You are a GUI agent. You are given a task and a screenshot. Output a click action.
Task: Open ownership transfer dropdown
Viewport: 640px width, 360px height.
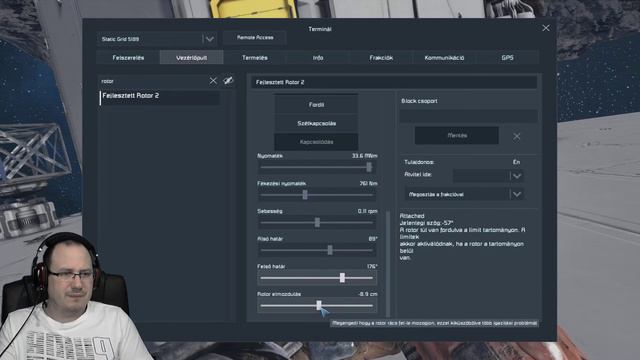tap(488, 176)
